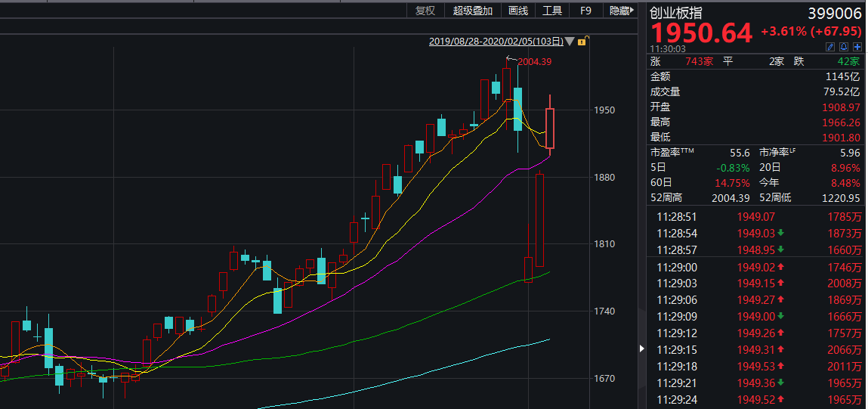The width and height of the screenshot is (868, 409).
Task: Click the 399006 stock code
Action: [834, 13]
